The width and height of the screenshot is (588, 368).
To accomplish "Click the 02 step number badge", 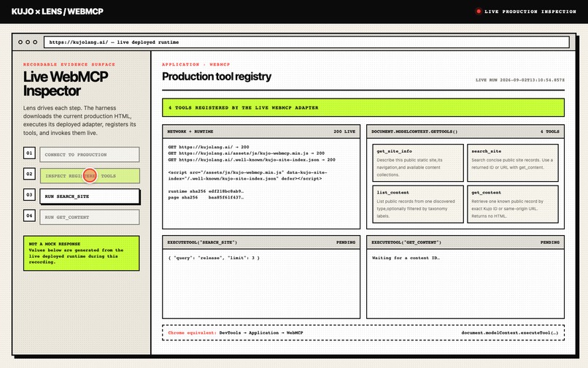I will click(x=29, y=174).
